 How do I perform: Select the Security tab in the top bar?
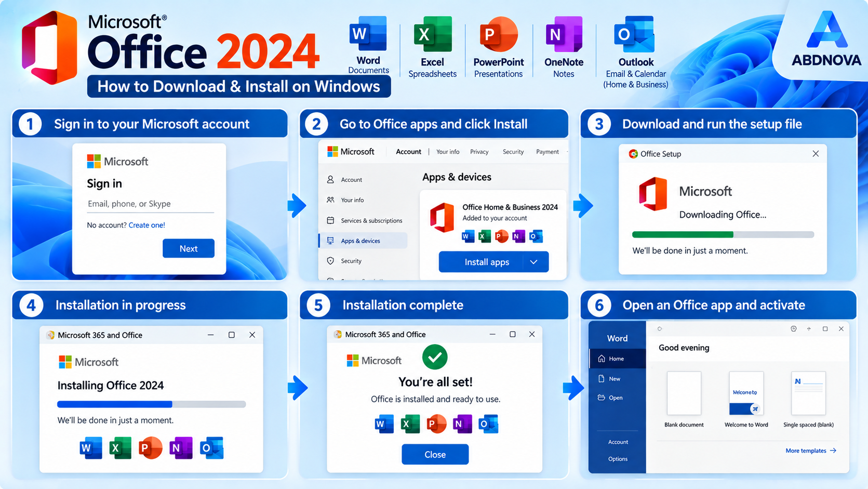pos(513,152)
